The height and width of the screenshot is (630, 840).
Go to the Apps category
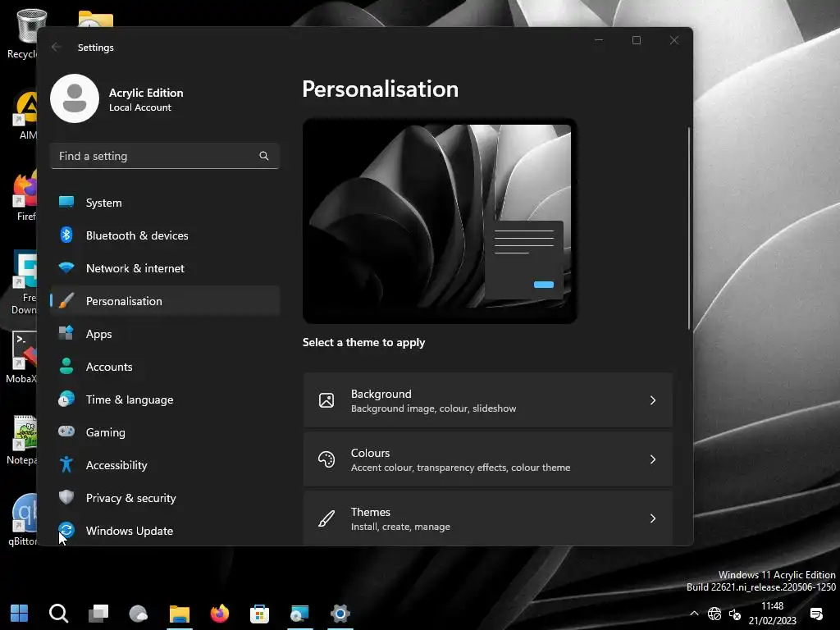tap(165, 334)
